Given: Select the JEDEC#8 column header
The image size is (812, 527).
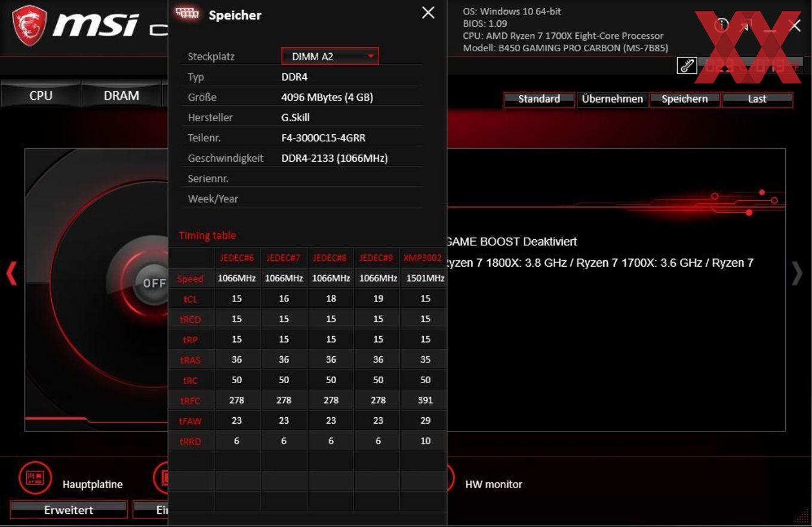Looking at the screenshot, I should click(331, 258).
